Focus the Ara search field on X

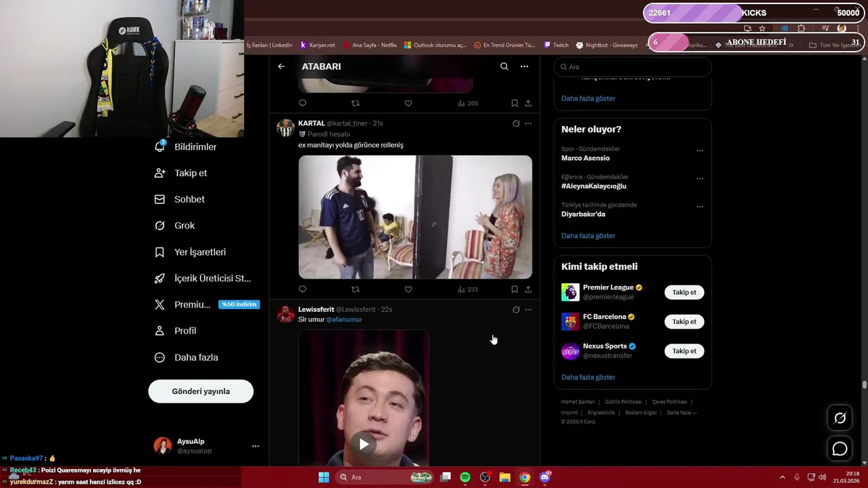click(x=633, y=66)
